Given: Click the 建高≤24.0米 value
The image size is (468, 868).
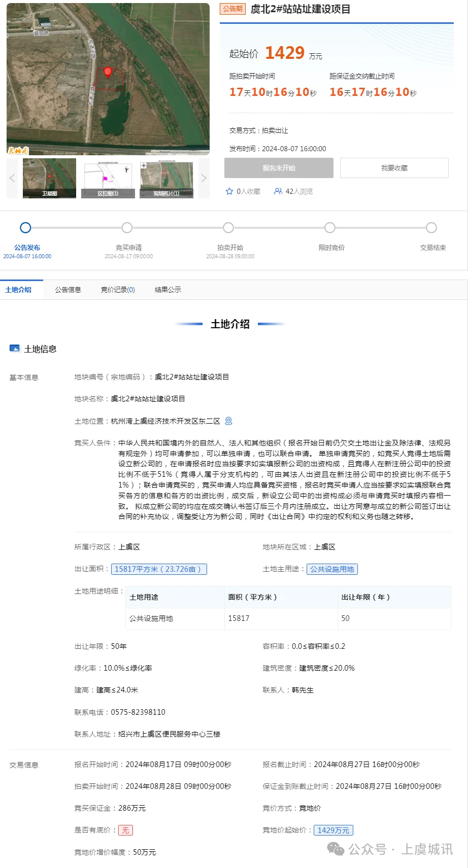Looking at the screenshot, I should point(117,690).
